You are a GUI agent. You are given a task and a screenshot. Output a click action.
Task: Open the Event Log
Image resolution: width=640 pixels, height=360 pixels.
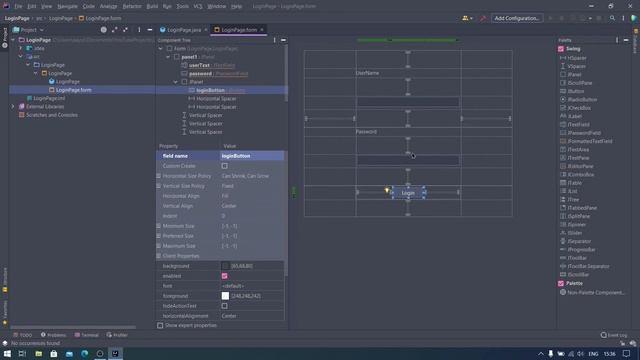coord(614,335)
